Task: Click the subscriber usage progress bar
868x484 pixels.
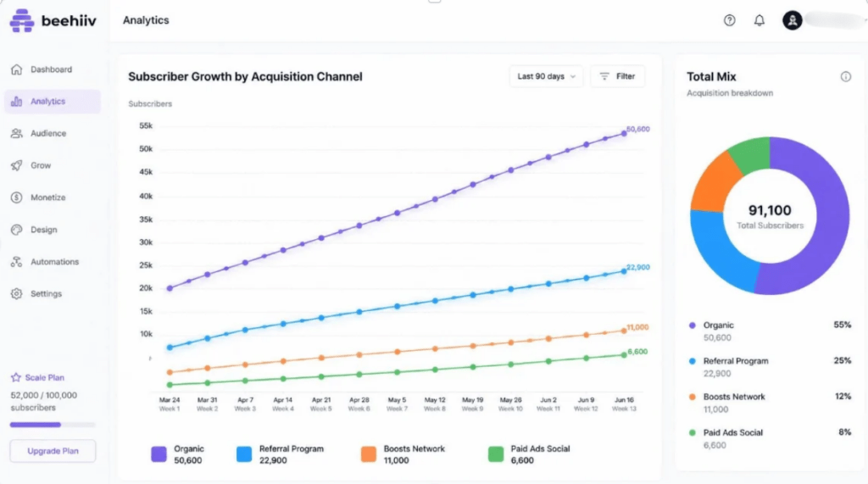Action: (x=53, y=425)
